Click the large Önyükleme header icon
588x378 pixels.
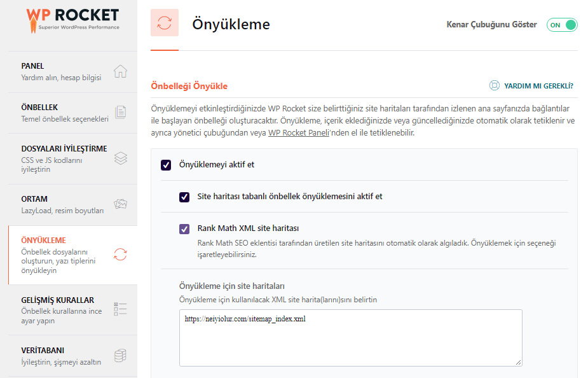coord(165,22)
